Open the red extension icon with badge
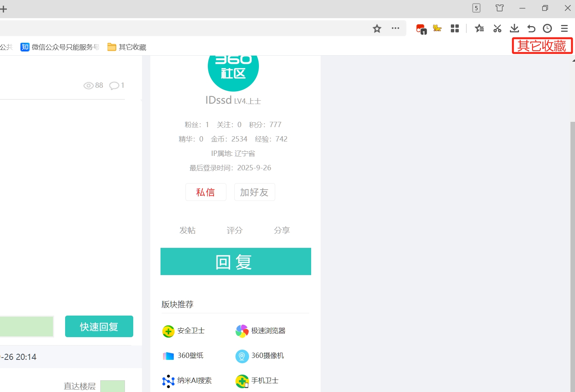Screen dimensions: 575x392 421,29
